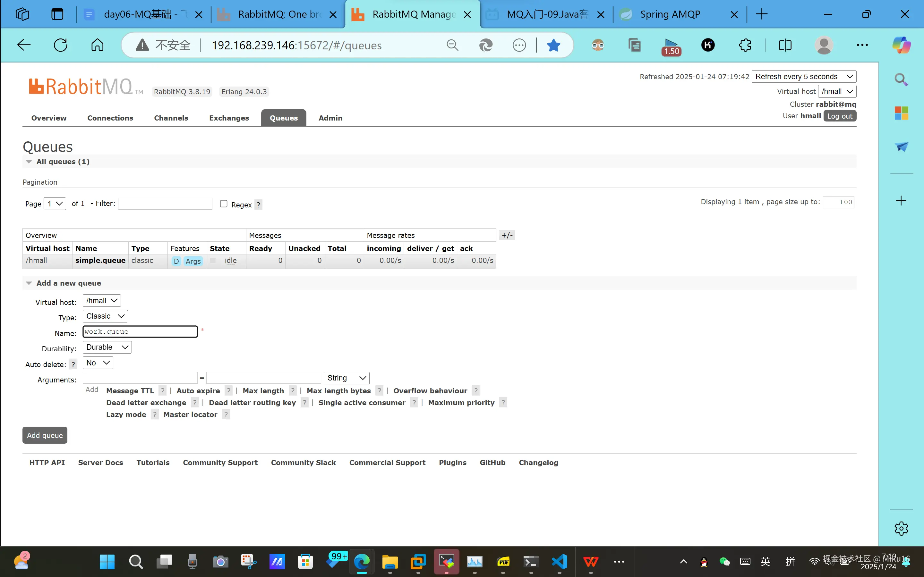Click the zoom out magnifier in address bar

click(452, 45)
